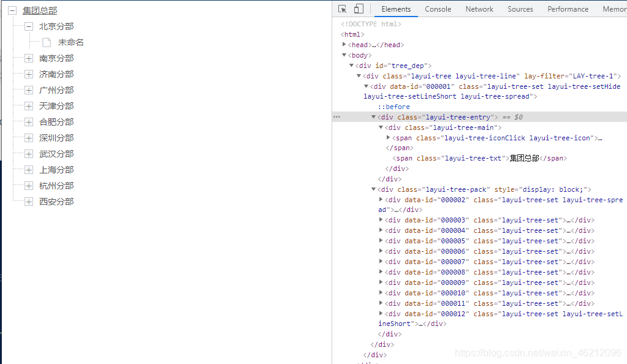
Task: Collapse the div id tree_dep arrow
Action: 351,65
